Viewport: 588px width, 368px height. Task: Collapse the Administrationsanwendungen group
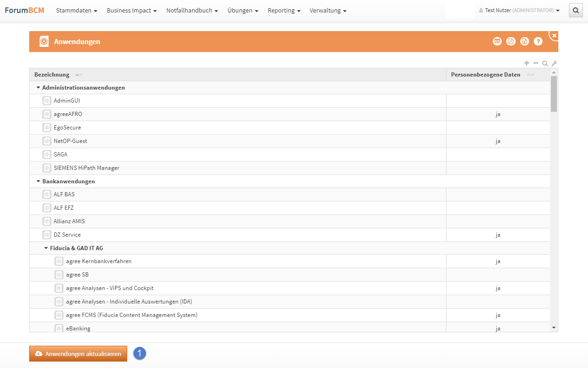click(x=38, y=88)
